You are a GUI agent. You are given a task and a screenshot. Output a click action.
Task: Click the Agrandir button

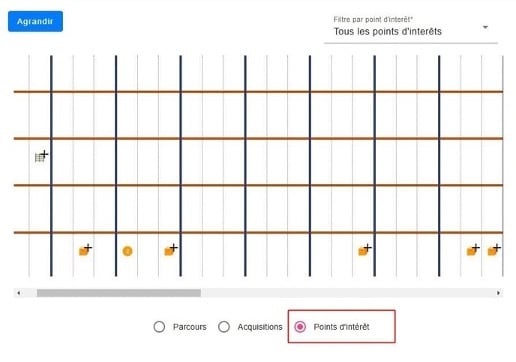pyautogui.click(x=35, y=21)
